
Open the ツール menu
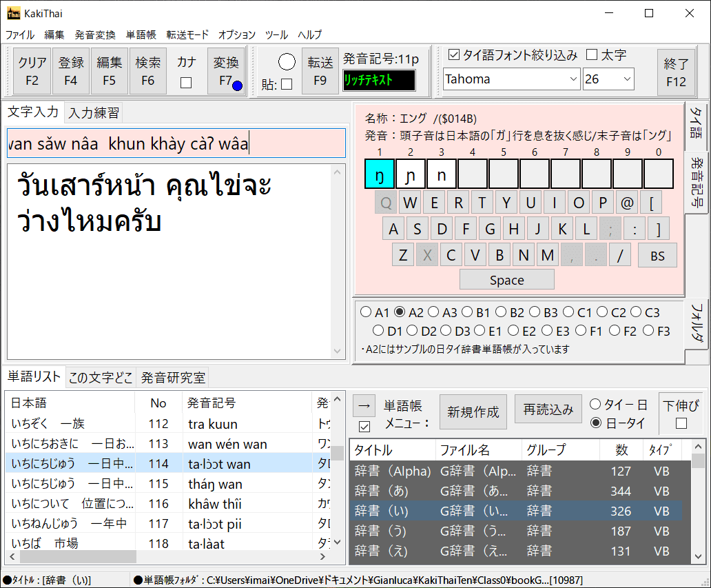(x=276, y=34)
